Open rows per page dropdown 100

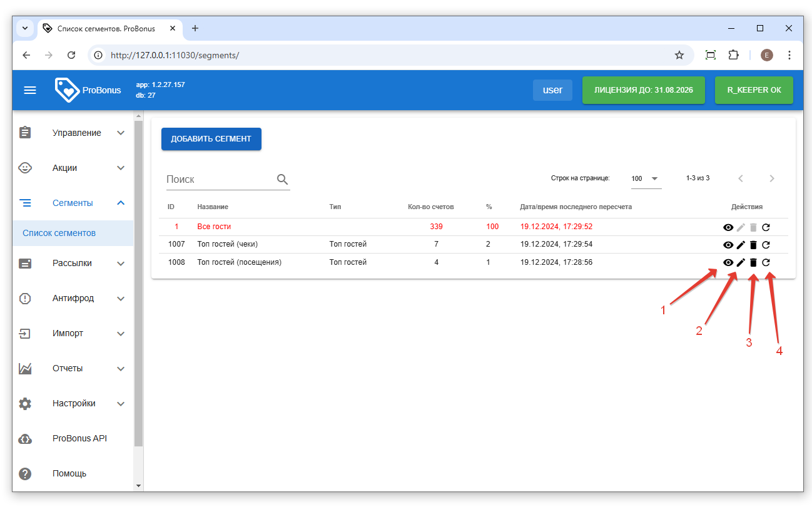[x=646, y=178]
